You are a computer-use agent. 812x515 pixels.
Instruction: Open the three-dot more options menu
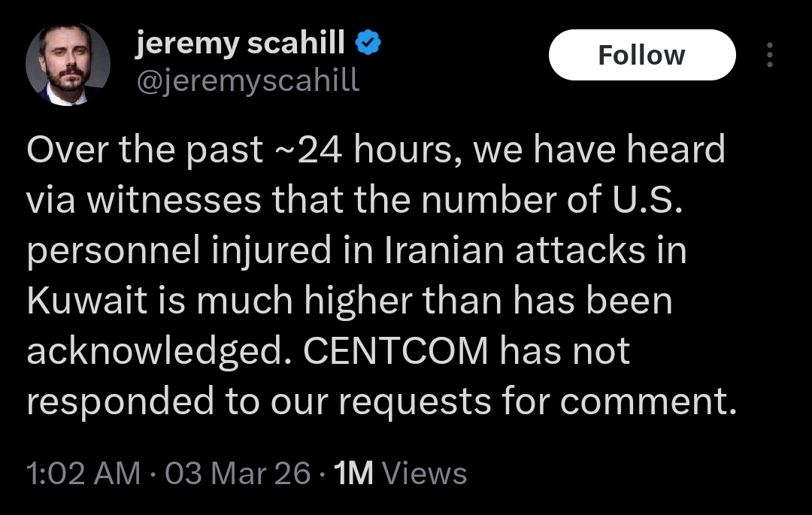[x=770, y=55]
